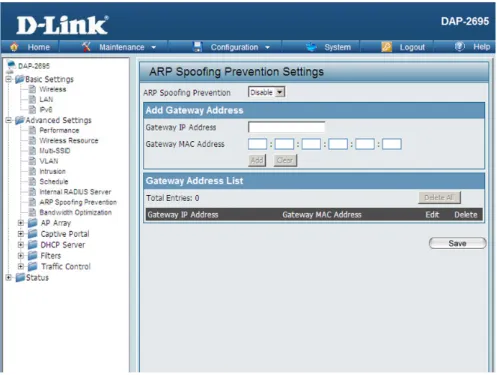The height and width of the screenshot is (375, 497).
Task: Click the Configuration floppy disk icon
Action: pyautogui.click(x=198, y=47)
